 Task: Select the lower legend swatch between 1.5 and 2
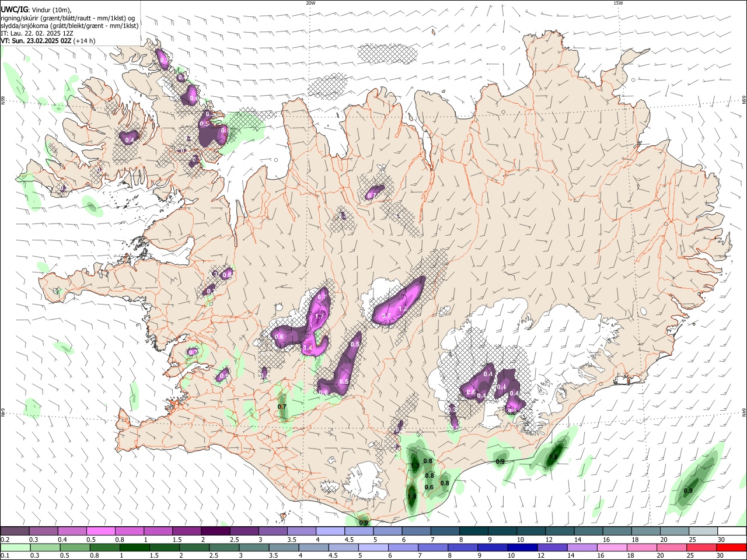pos(165,547)
